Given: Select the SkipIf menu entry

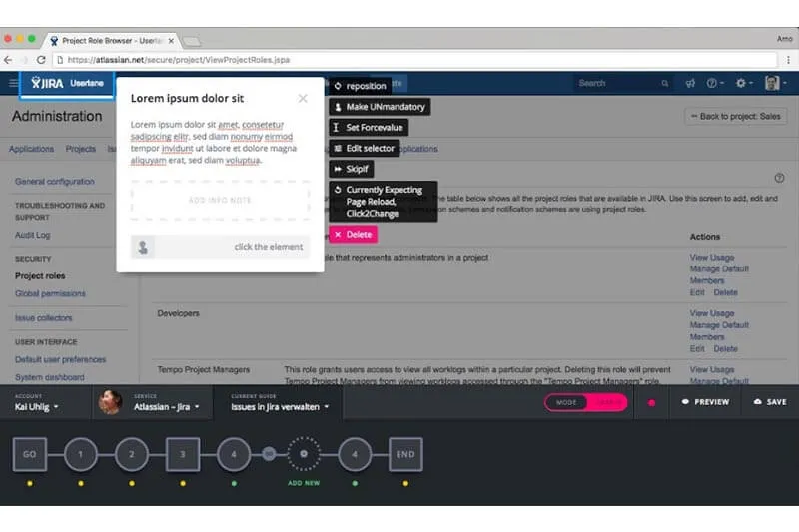Looking at the screenshot, I should (352, 169).
